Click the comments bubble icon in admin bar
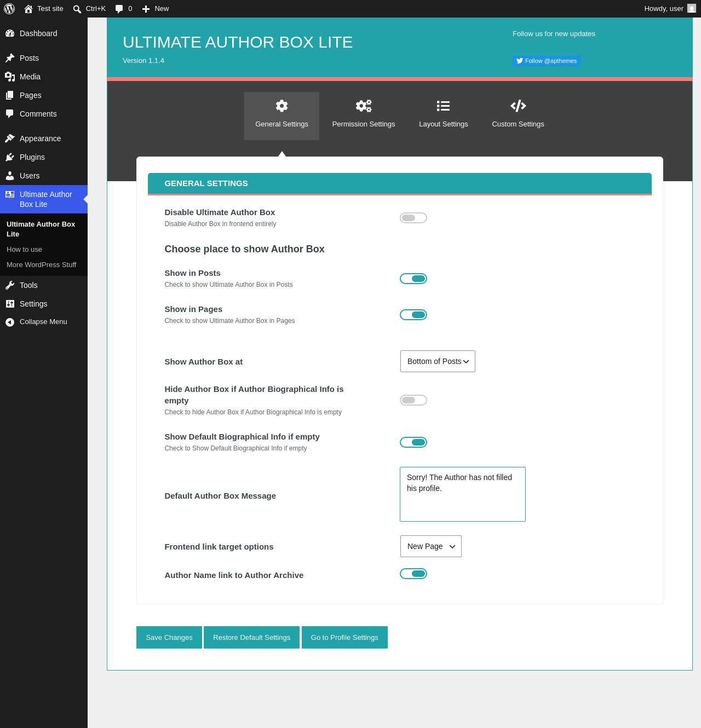 point(119,9)
